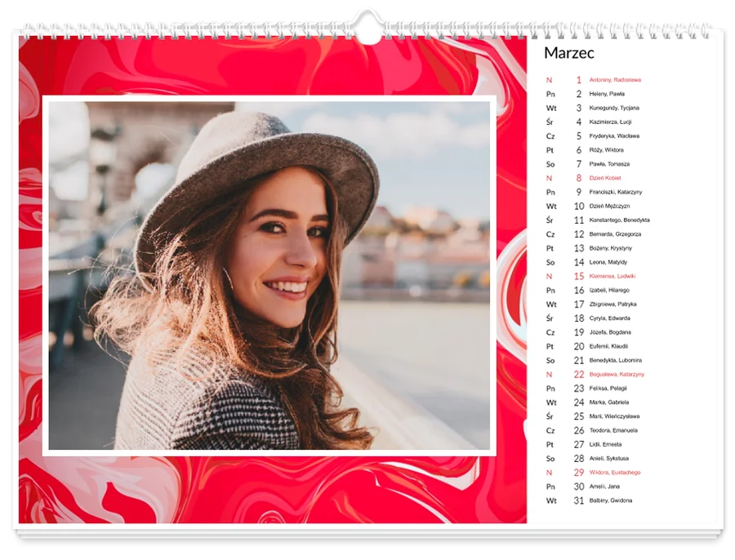
Task: Click the calendar hanging hook at top
Action: pos(367,26)
